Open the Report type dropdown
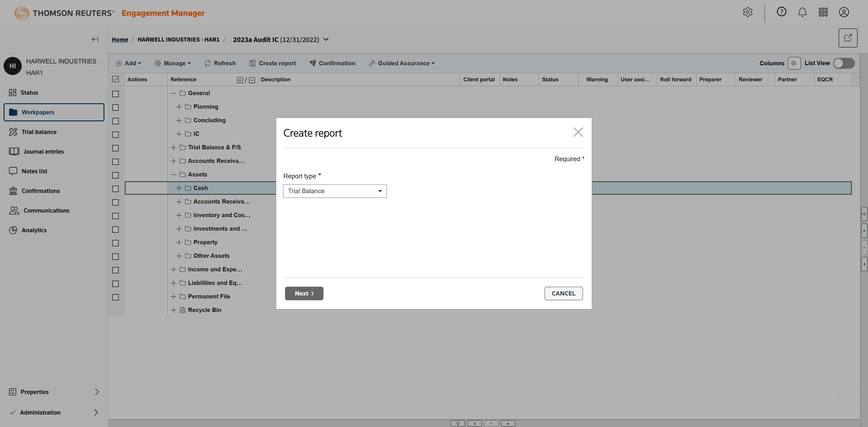The height and width of the screenshot is (427, 868). click(x=335, y=191)
